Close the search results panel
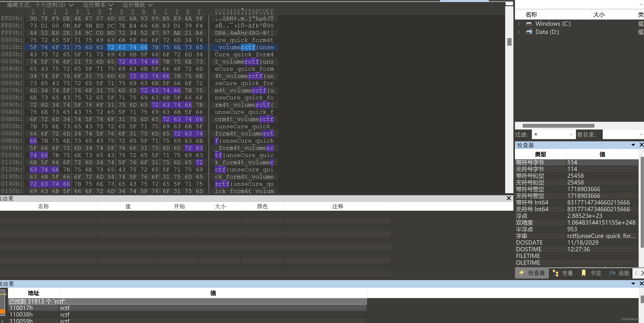 641,284
